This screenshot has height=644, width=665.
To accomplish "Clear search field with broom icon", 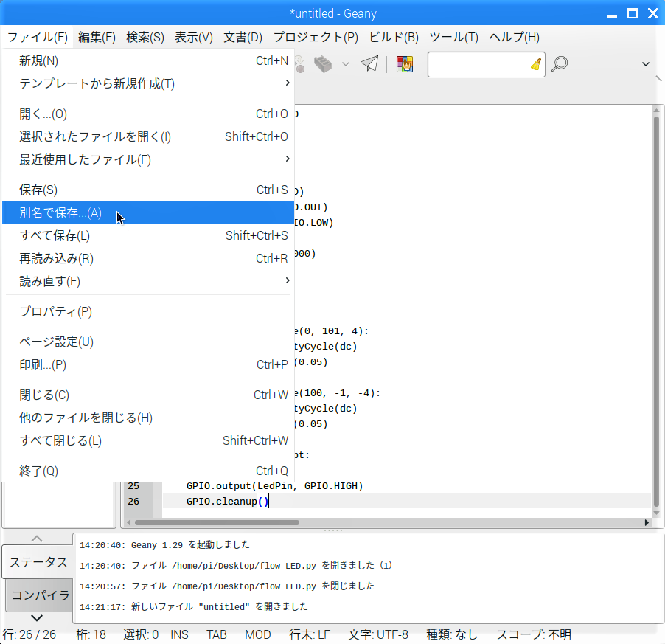I will click(x=536, y=64).
